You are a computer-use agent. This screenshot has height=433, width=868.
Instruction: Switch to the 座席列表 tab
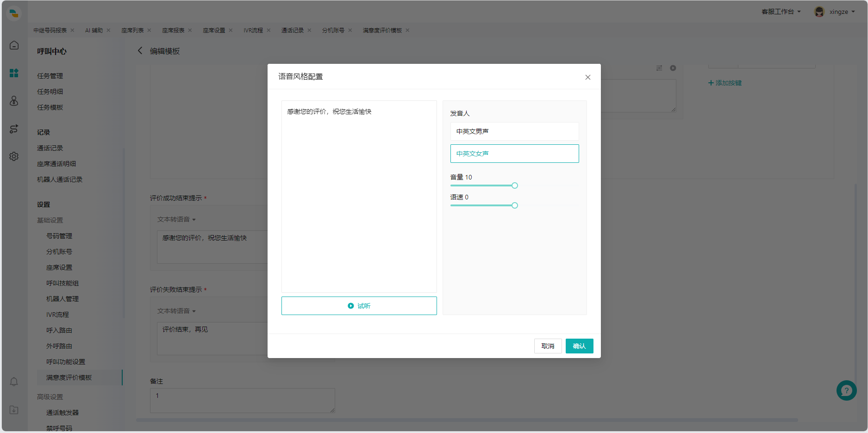pos(132,31)
